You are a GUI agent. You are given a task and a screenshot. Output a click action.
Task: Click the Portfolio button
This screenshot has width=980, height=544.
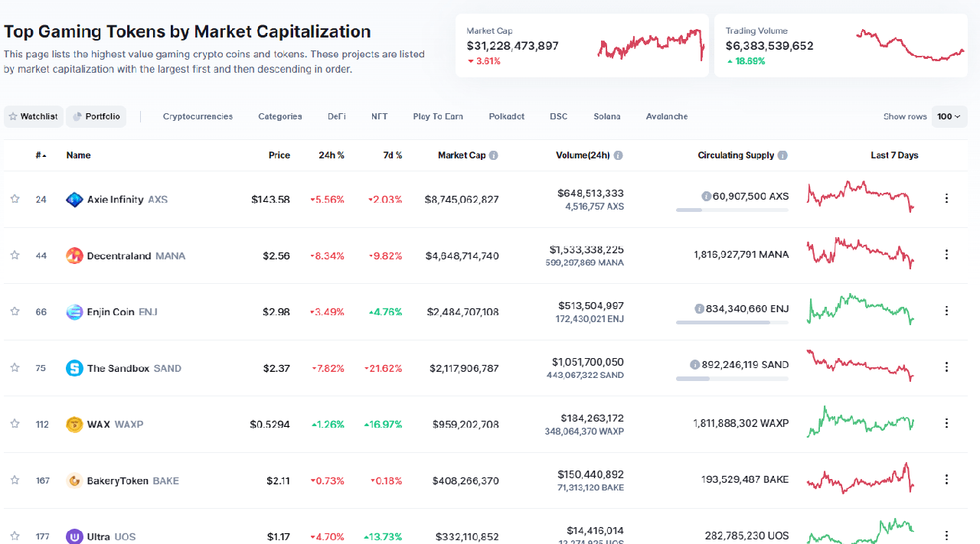[x=96, y=116]
